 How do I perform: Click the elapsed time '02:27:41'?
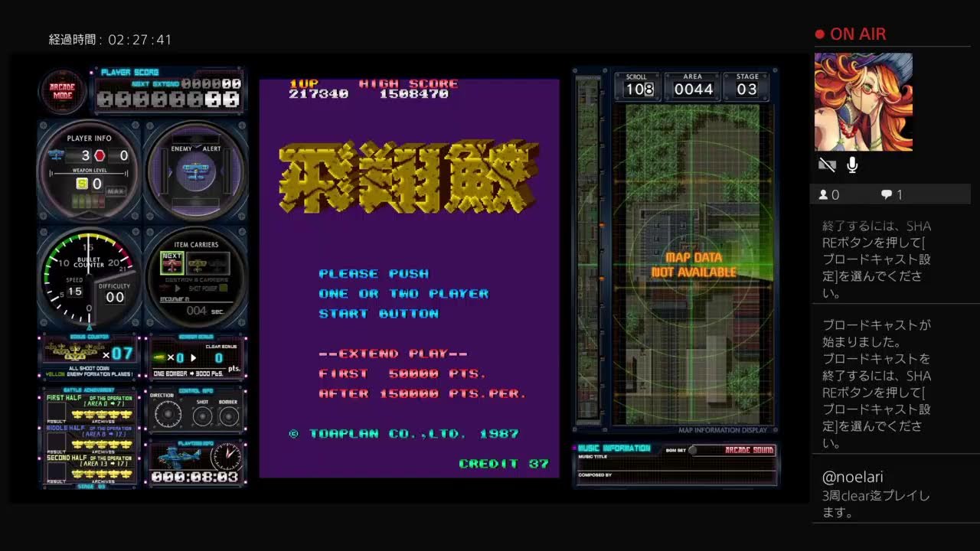pyautogui.click(x=140, y=40)
